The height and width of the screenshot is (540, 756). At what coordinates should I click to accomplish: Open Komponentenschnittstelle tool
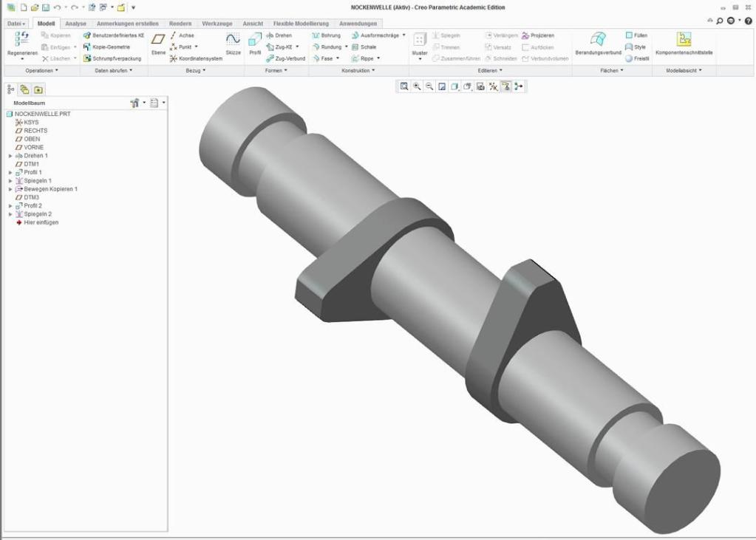coord(684,39)
